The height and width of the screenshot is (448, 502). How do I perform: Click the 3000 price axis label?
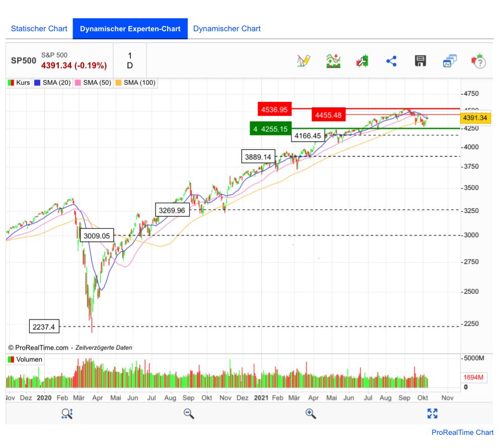471,235
